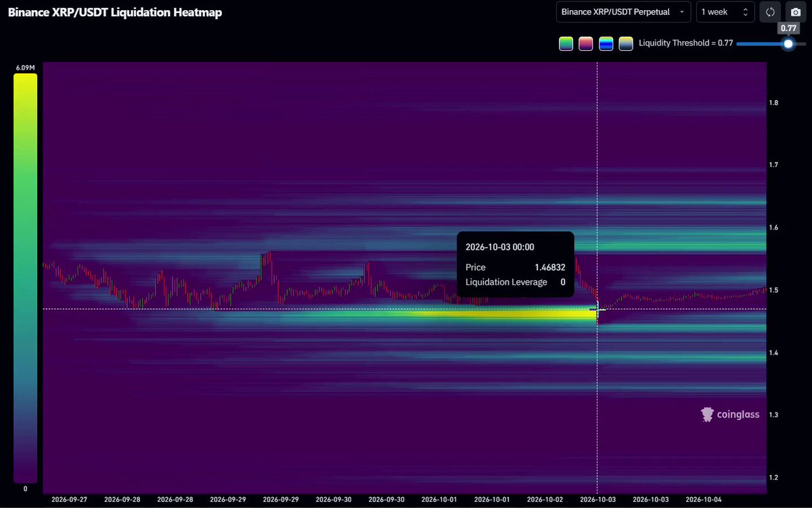The width and height of the screenshot is (812, 508).
Task: Click the 1.2 price axis label
Action: coord(773,478)
